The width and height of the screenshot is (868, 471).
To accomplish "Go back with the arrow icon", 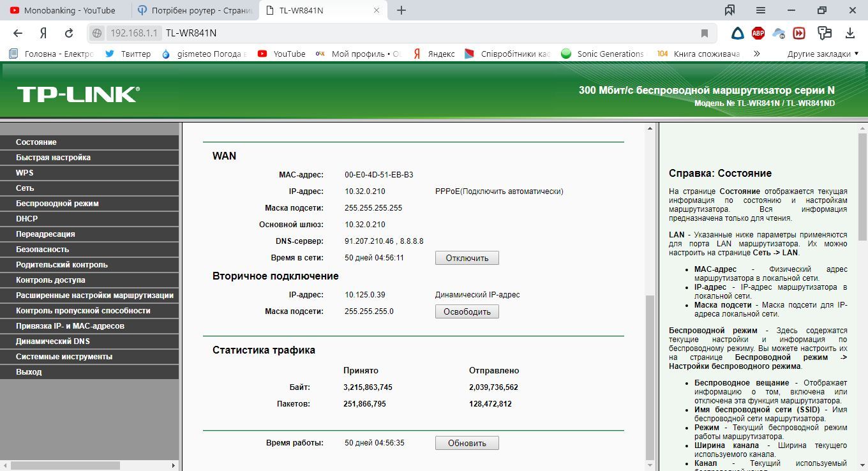I will [x=18, y=33].
